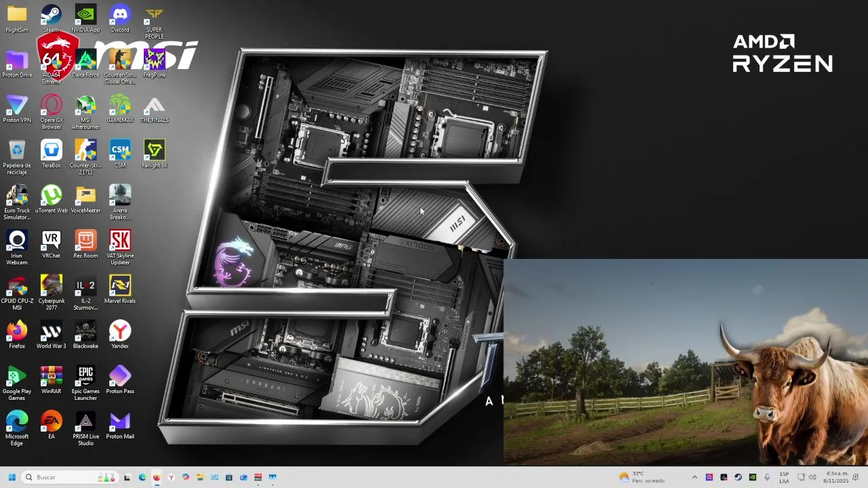Image resolution: width=868 pixels, height=488 pixels.
Task: Launch THE FINALS from the desktop
Action: pyautogui.click(x=155, y=110)
